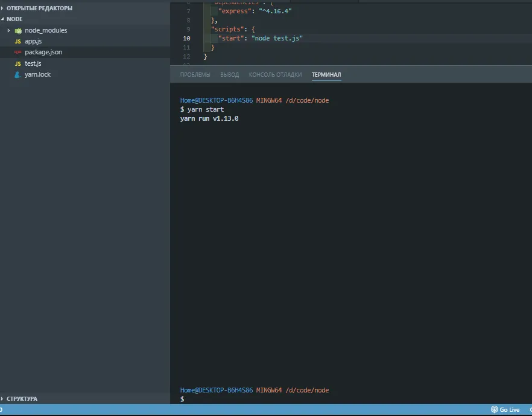Open app.js in the explorer
This screenshot has width=532, height=416.
[33, 41]
